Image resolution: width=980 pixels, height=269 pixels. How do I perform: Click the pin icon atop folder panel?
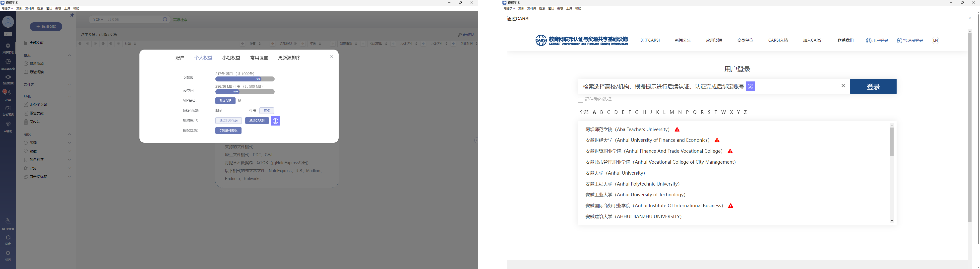click(72, 15)
